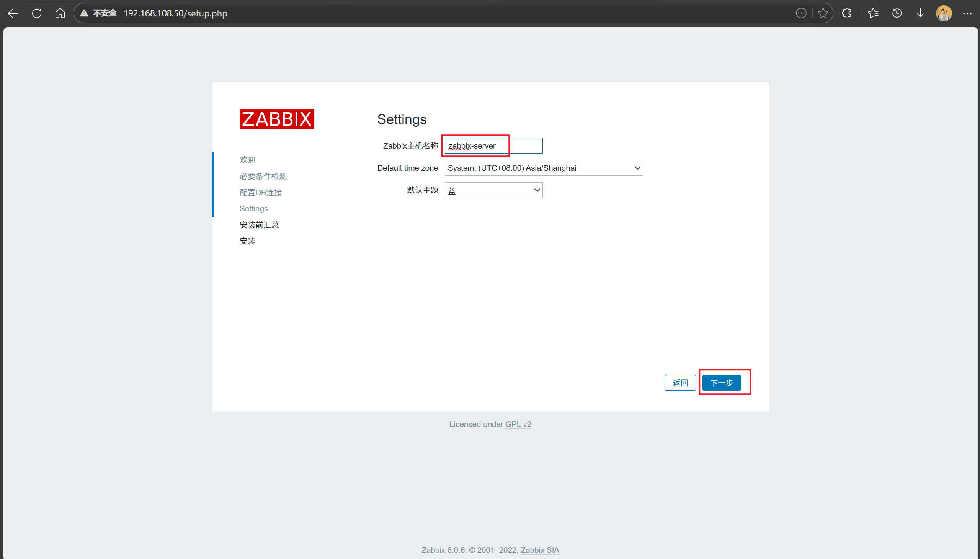Open the browser extensions icon
980x559 pixels.
coord(846,13)
